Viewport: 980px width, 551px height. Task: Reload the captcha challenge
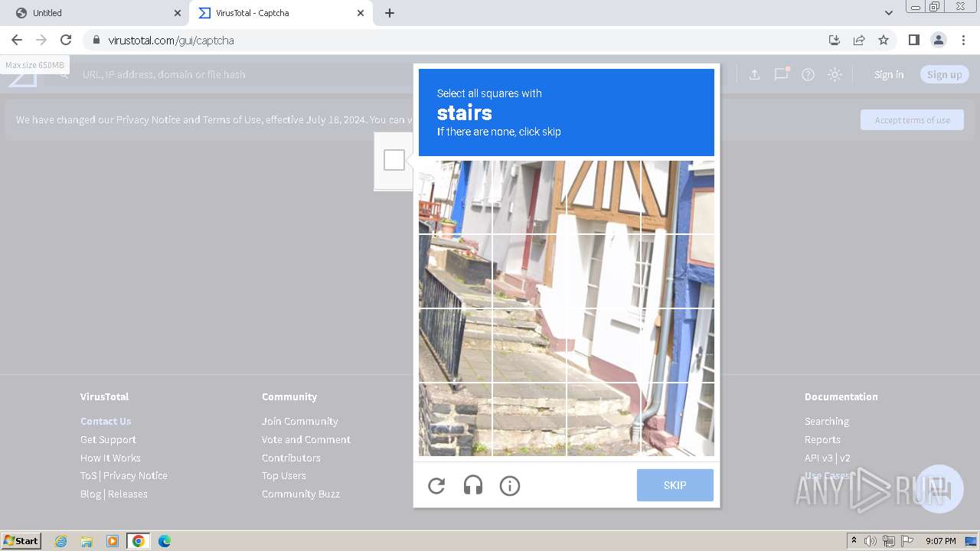(x=436, y=486)
